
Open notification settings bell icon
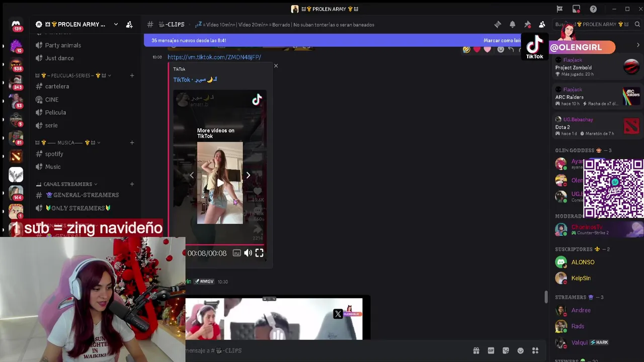pyautogui.click(x=512, y=24)
